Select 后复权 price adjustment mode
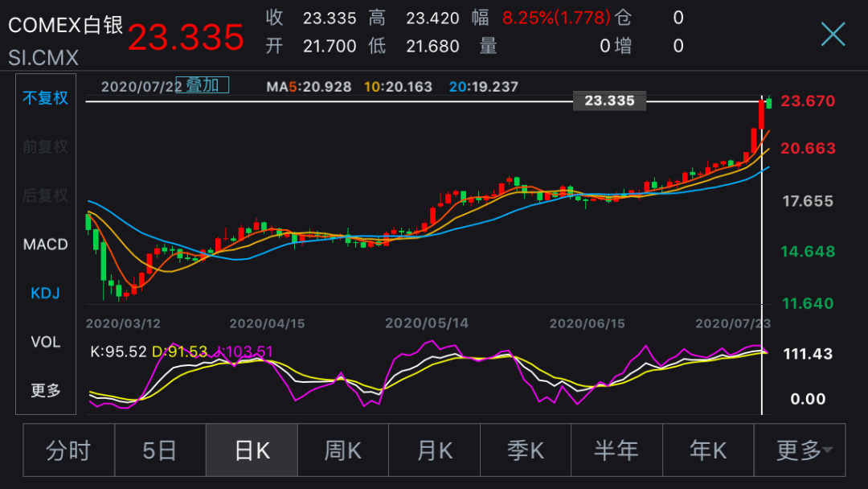The width and height of the screenshot is (868, 489). point(45,195)
